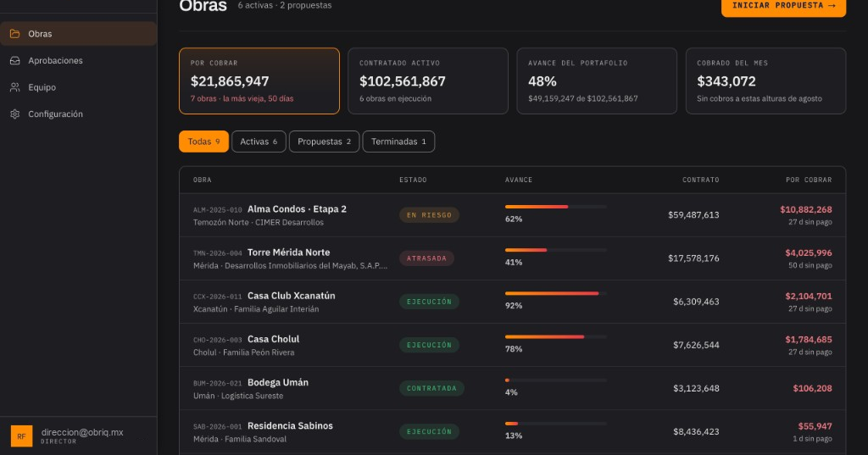Image resolution: width=868 pixels, height=455 pixels.
Task: Click the Atrasada status badge
Action: tap(427, 258)
